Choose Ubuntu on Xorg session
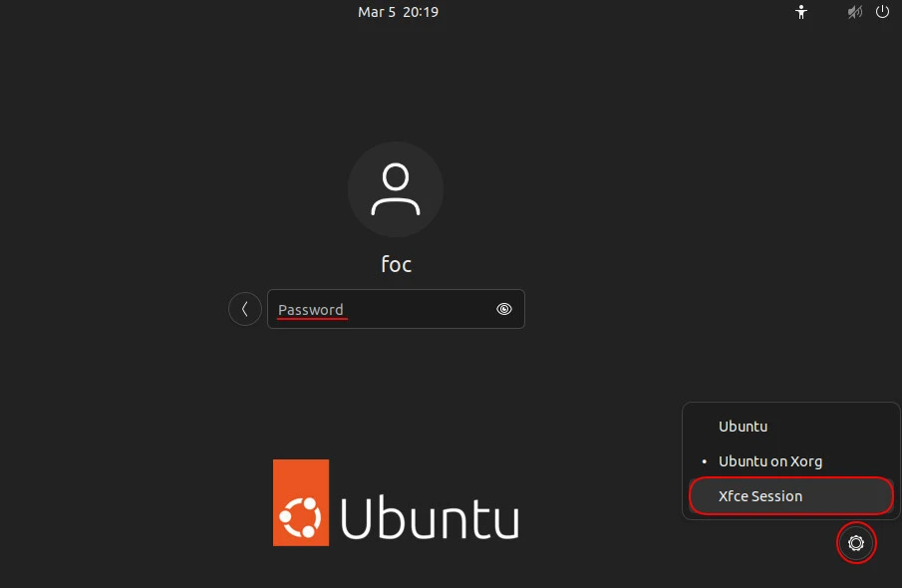This screenshot has height=588, width=902. tap(770, 461)
